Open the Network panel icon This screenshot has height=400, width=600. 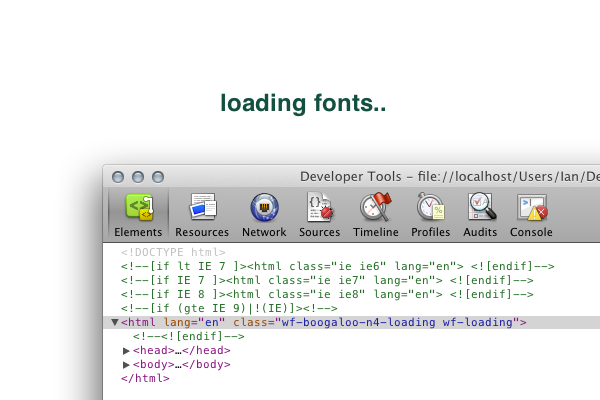point(264,207)
